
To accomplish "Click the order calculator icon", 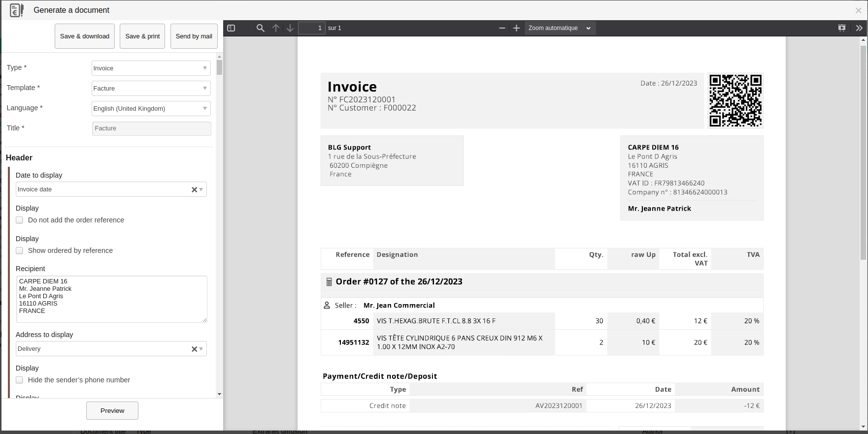I will click(329, 282).
